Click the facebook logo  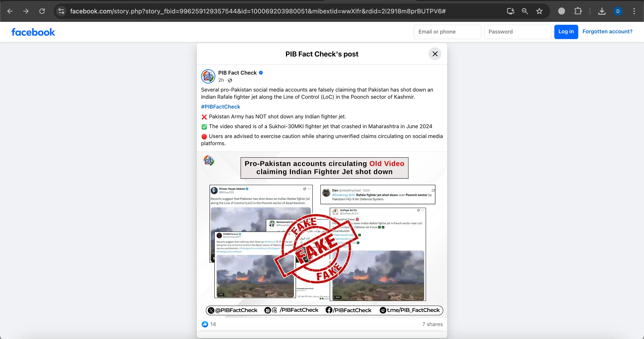pos(33,32)
